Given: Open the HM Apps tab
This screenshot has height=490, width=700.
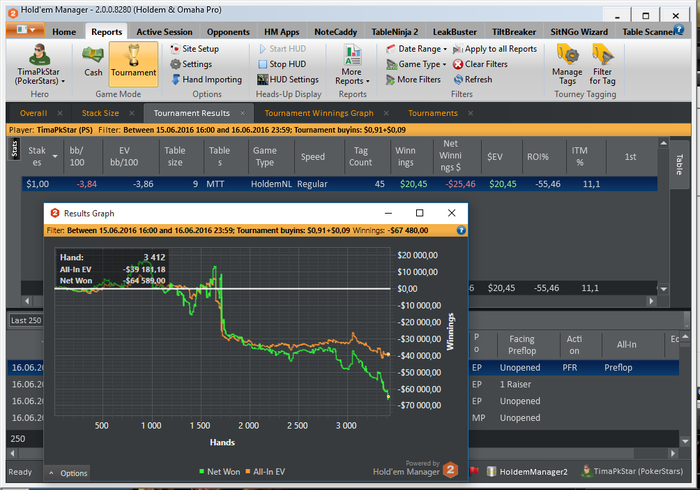Looking at the screenshot, I should click(281, 32).
